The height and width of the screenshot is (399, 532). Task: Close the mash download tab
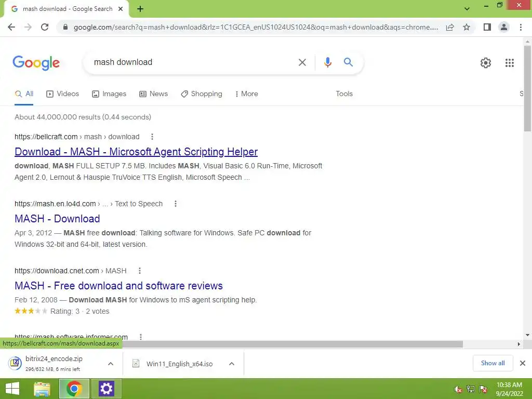pos(121,9)
